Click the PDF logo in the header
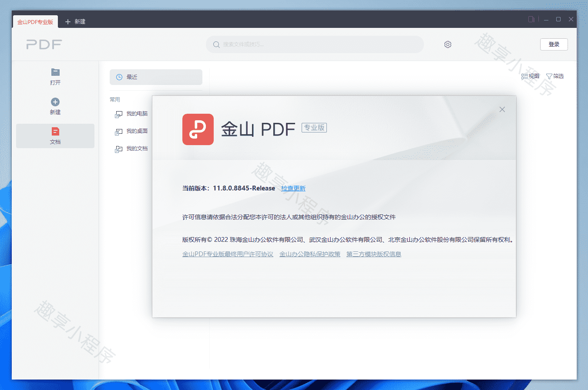The width and height of the screenshot is (588, 390). pyautogui.click(x=44, y=44)
